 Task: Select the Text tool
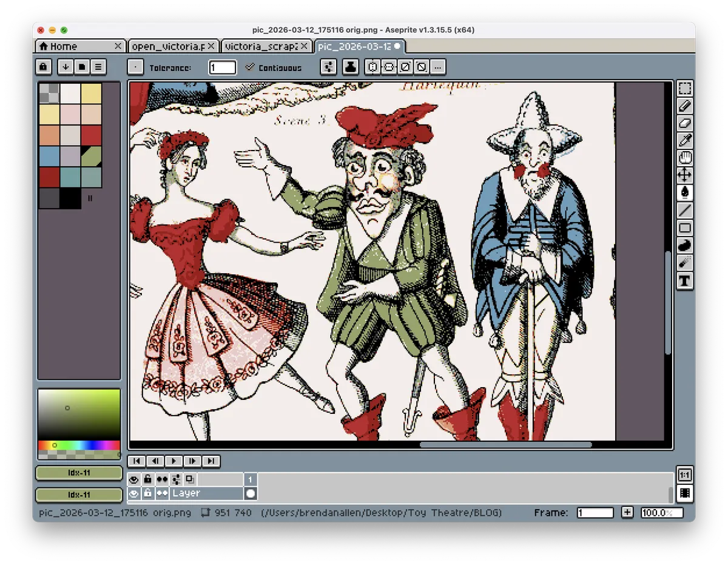[685, 280]
